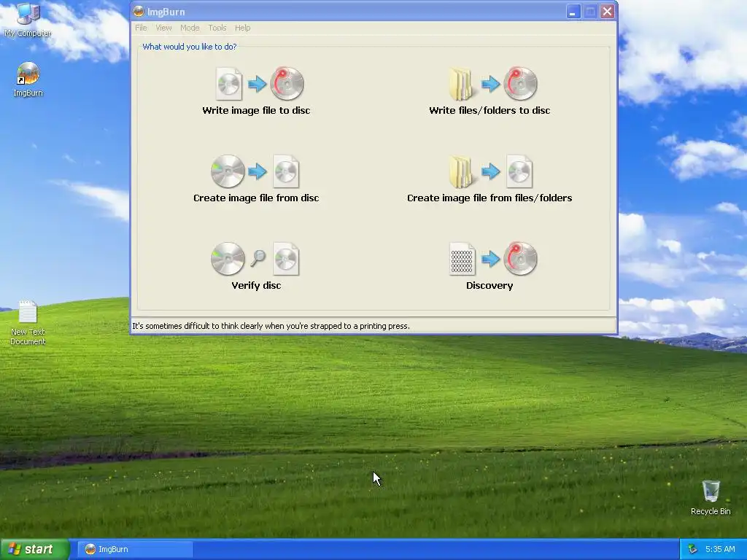The height and width of the screenshot is (560, 747).
Task: Click the ImgBurn taskbar button
Action: tap(135, 549)
